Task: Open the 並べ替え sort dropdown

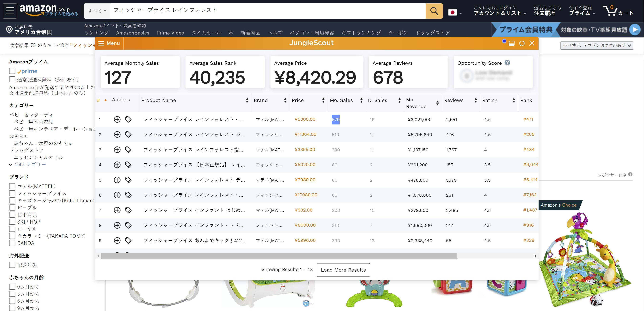Action: pyautogui.click(x=596, y=45)
